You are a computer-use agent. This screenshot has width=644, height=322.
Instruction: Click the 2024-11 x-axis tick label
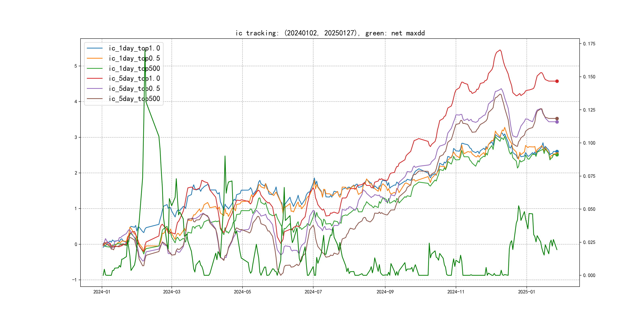coord(456,292)
